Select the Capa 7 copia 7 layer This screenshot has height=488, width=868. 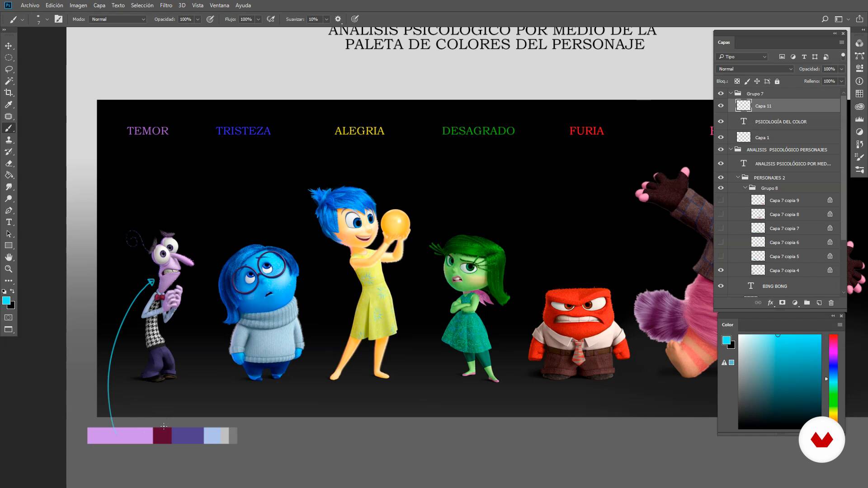(x=783, y=228)
